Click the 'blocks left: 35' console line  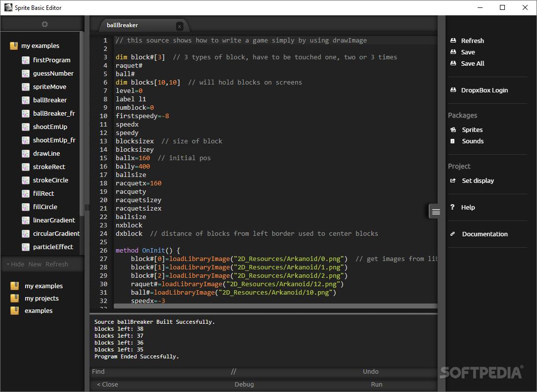click(119, 350)
